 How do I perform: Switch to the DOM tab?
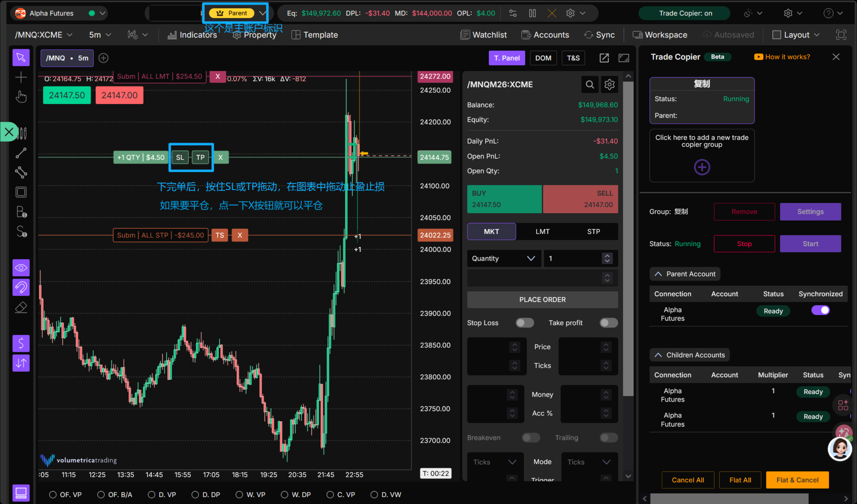tap(543, 58)
